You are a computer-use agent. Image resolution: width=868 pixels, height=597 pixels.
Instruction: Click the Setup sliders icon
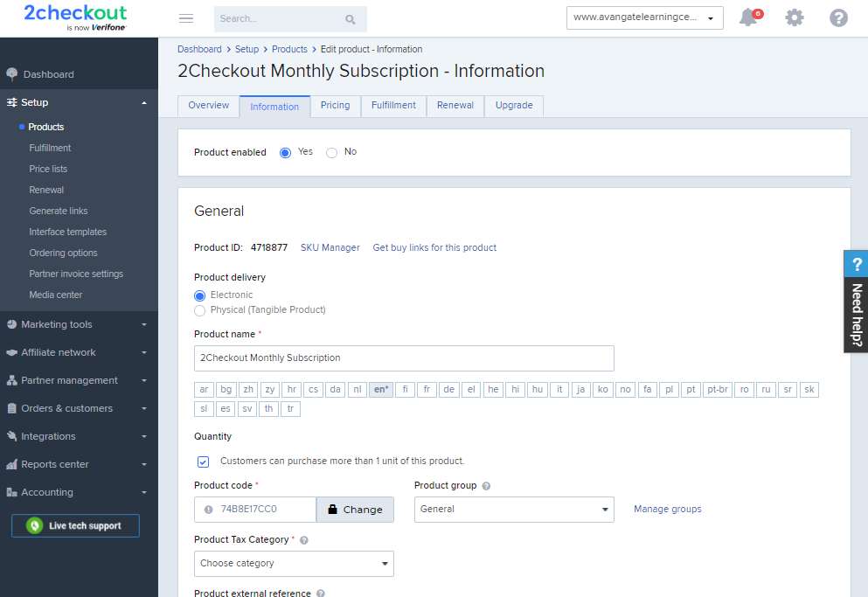click(x=11, y=102)
